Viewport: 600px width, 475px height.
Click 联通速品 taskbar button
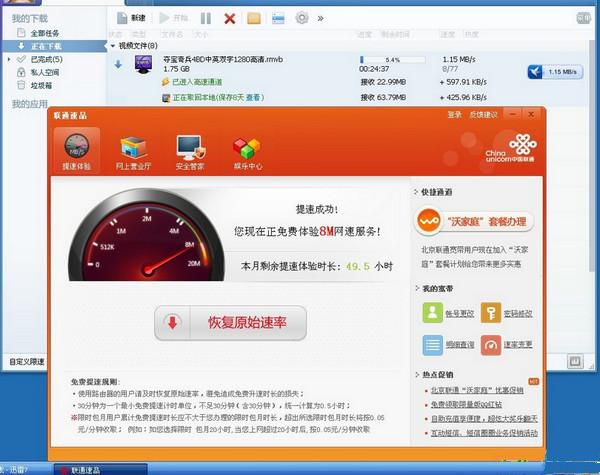[x=100, y=469]
